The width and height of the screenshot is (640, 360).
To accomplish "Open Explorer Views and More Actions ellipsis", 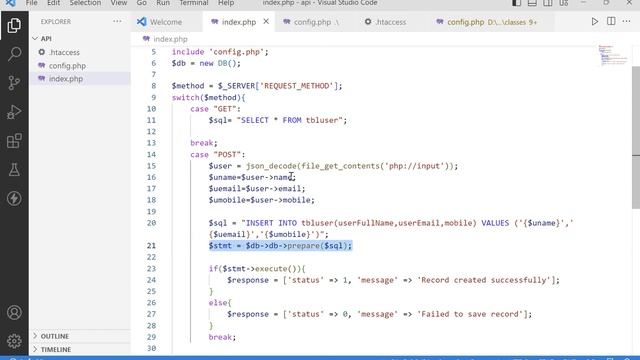I will (117, 21).
